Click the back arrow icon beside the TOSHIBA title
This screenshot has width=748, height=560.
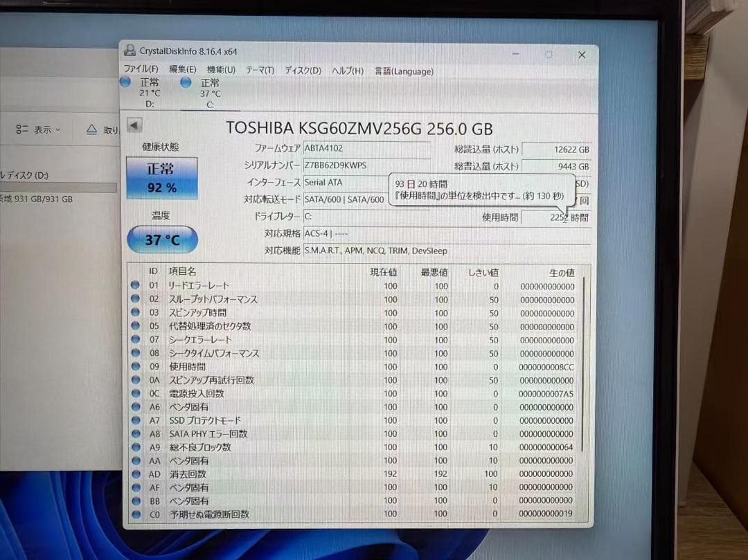point(134,125)
